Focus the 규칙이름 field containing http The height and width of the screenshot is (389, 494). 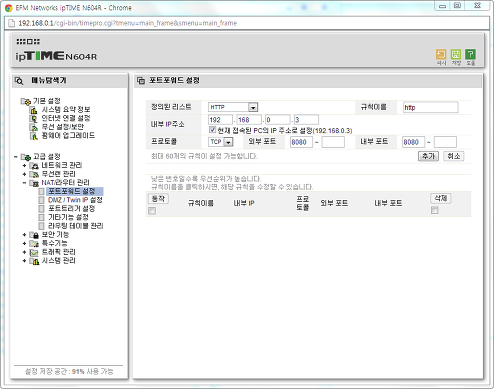[430, 107]
